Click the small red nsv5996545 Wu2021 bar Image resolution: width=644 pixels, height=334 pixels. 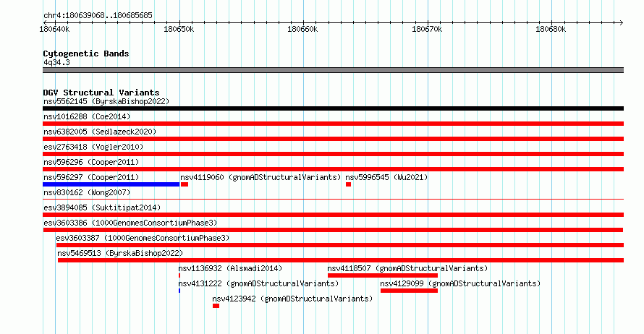click(348, 184)
